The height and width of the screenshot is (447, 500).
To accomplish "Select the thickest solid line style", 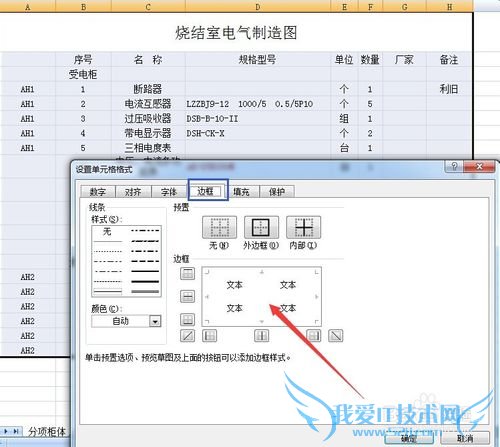I will click(145, 282).
